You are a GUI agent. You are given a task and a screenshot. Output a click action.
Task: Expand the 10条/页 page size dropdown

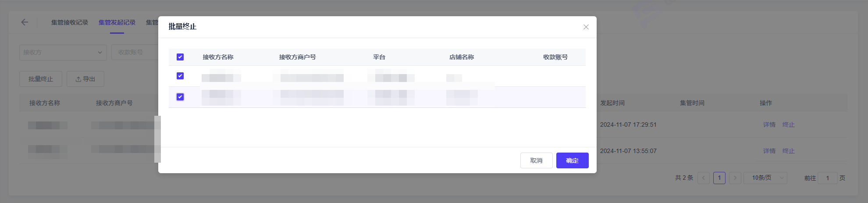(x=765, y=178)
